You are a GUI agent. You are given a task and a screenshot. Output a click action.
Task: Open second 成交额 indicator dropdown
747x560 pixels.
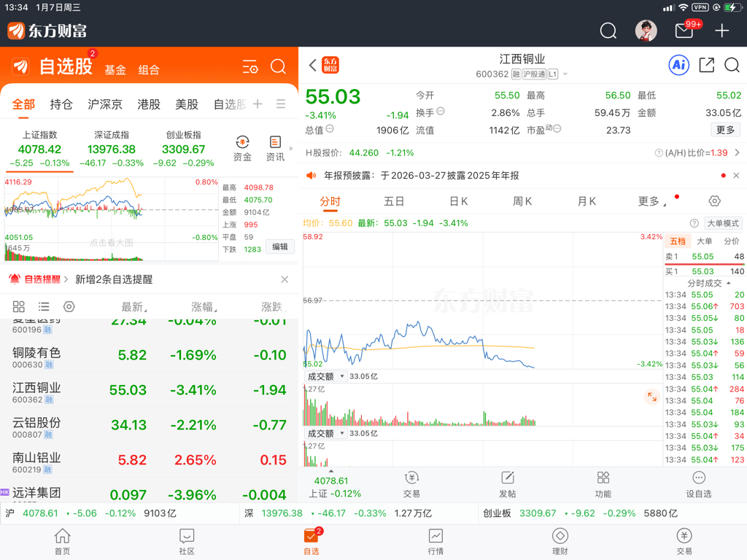[326, 434]
